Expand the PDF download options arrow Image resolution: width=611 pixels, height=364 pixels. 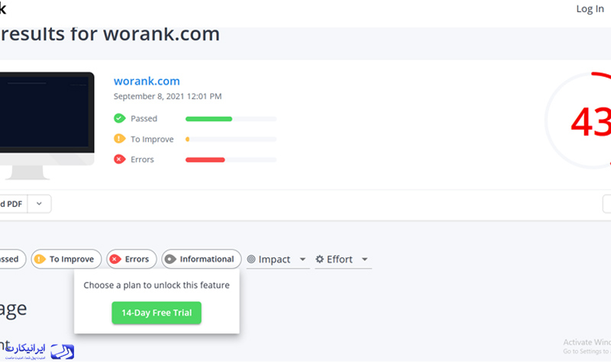coord(39,204)
